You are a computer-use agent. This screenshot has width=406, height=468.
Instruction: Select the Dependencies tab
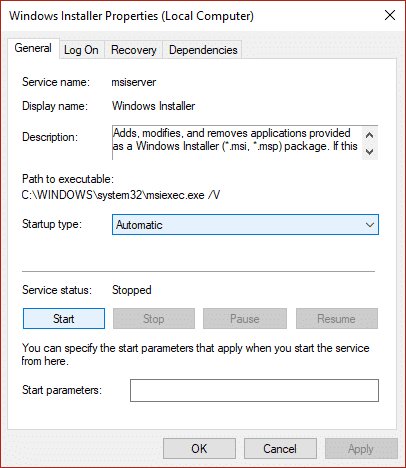tap(203, 50)
